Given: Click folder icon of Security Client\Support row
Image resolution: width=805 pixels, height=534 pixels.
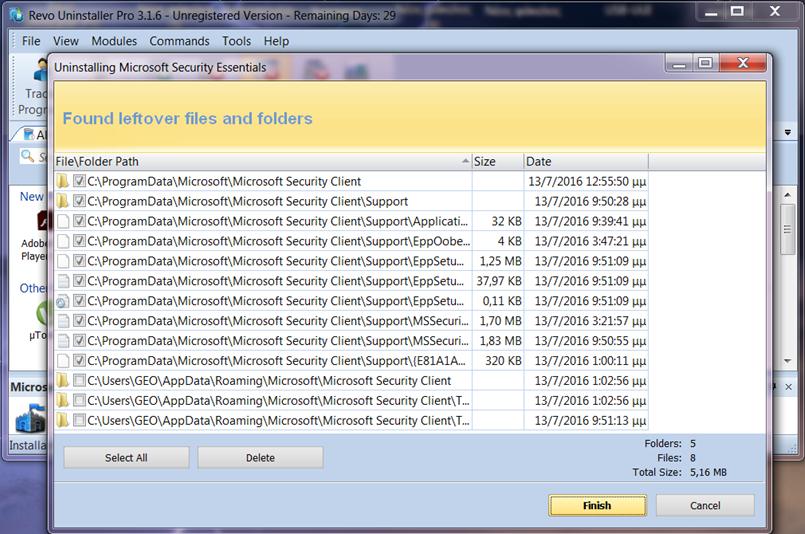Looking at the screenshot, I should [63, 201].
